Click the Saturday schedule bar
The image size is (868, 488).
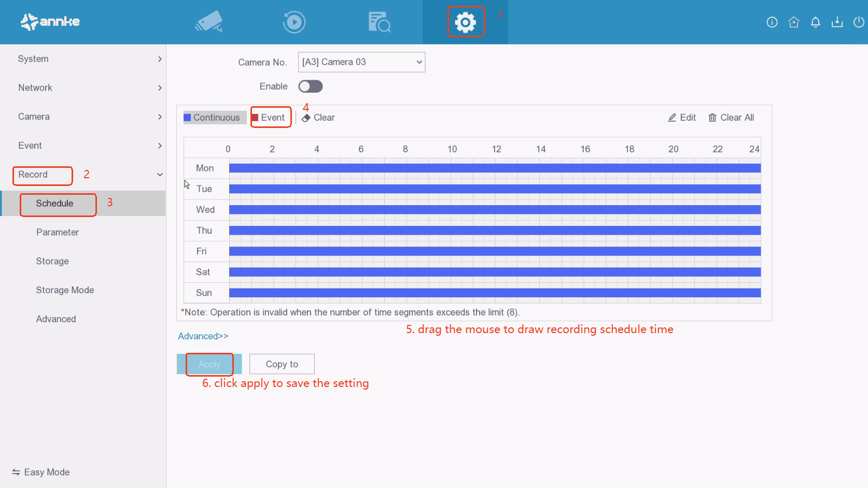[x=495, y=272]
